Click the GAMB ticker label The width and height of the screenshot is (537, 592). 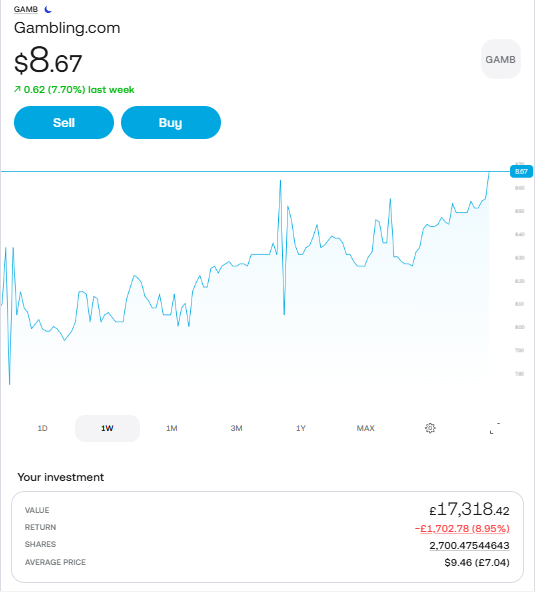point(26,9)
